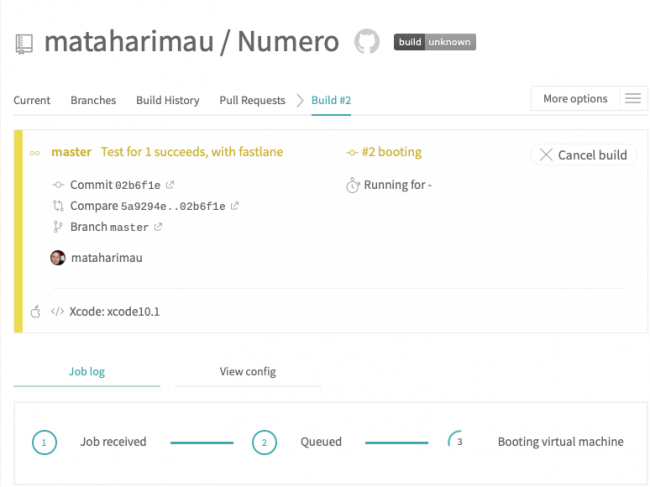Click the 'Booting virtual machine' label
Screen dimensions: 650x487
click(560, 442)
